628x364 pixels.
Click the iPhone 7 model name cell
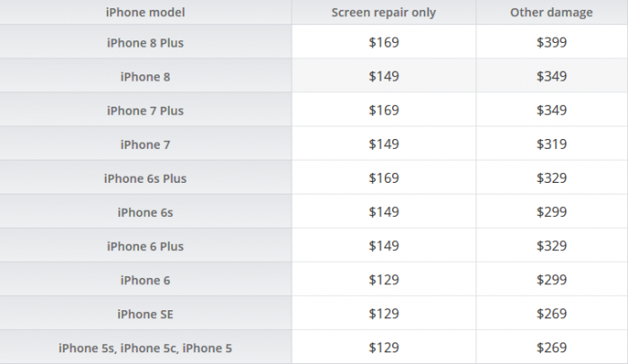point(145,144)
